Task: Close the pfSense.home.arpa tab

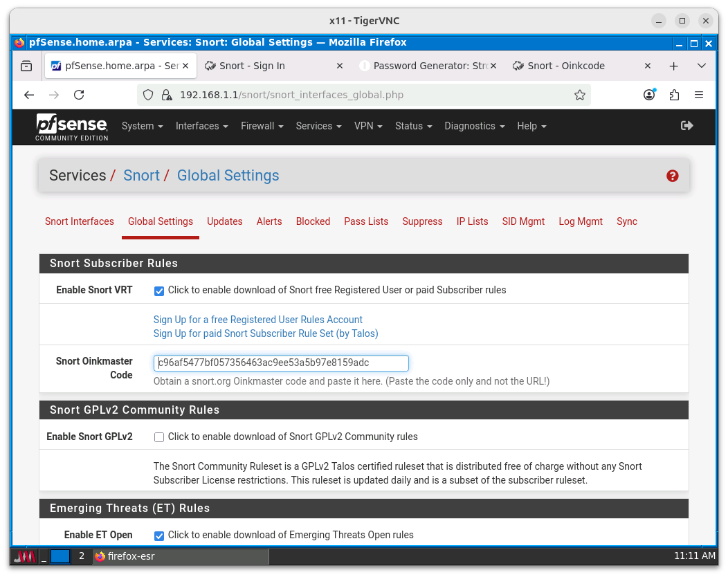Action: point(185,66)
